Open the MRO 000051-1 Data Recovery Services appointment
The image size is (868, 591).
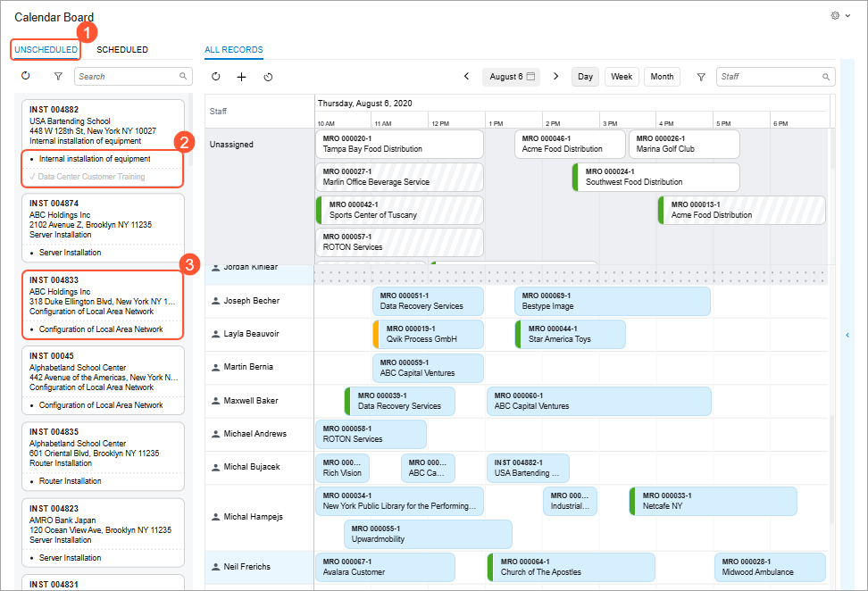click(x=428, y=301)
